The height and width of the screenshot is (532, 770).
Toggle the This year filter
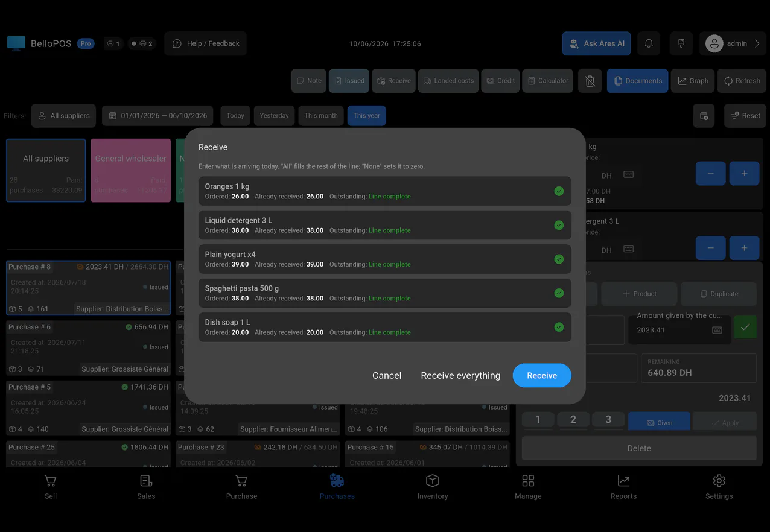tap(367, 116)
